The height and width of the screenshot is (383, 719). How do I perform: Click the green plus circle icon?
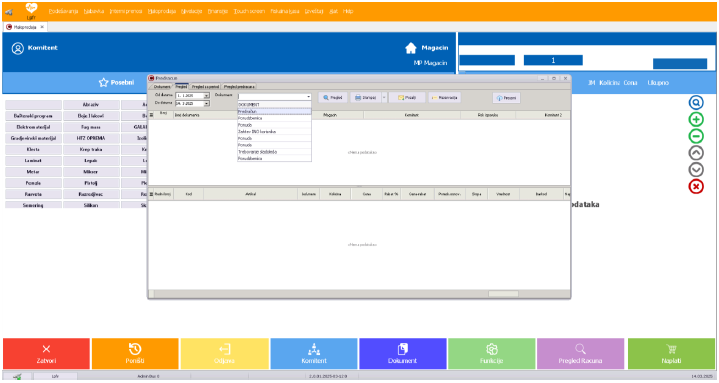point(696,120)
